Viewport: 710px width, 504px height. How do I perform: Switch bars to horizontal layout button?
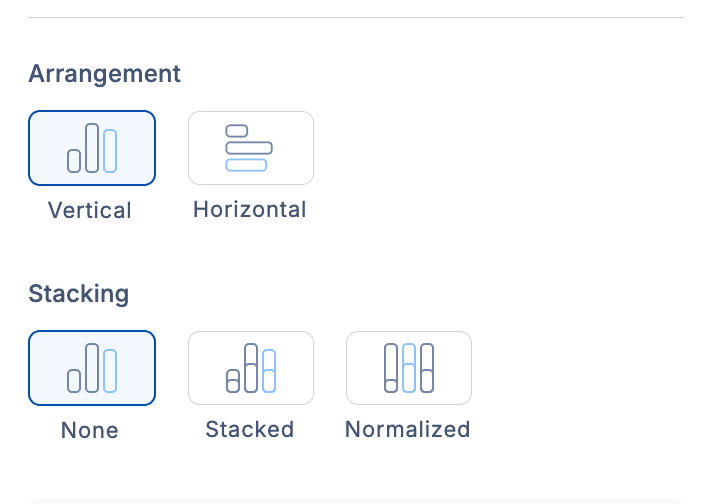click(x=250, y=148)
